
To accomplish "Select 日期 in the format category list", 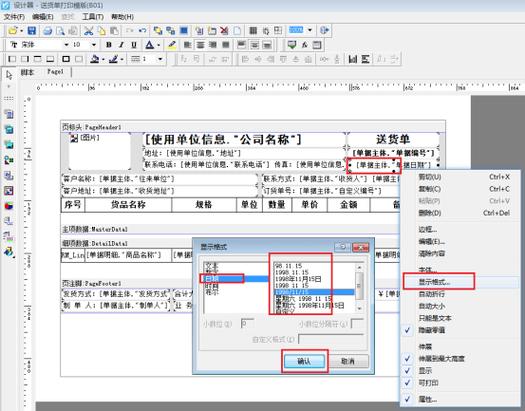I will pos(236,278).
